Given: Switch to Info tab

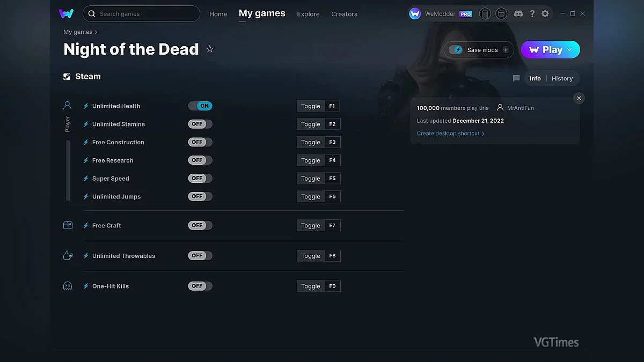Looking at the screenshot, I should [535, 78].
